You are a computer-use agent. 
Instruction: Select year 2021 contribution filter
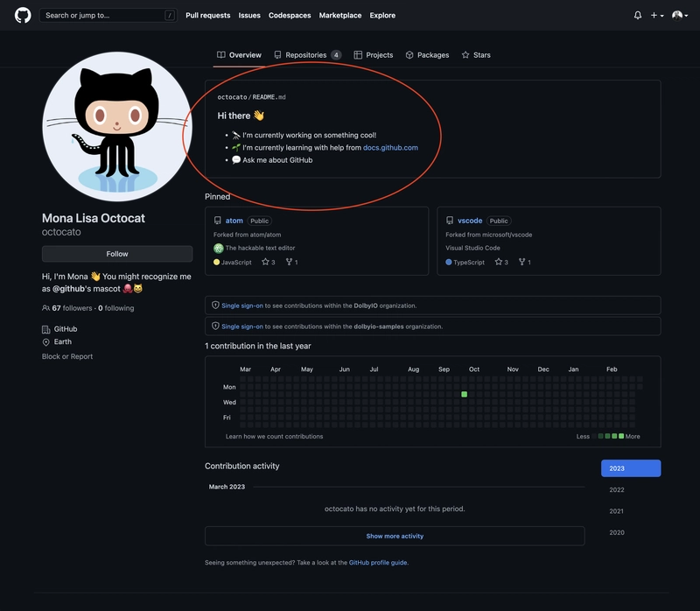pyautogui.click(x=617, y=511)
